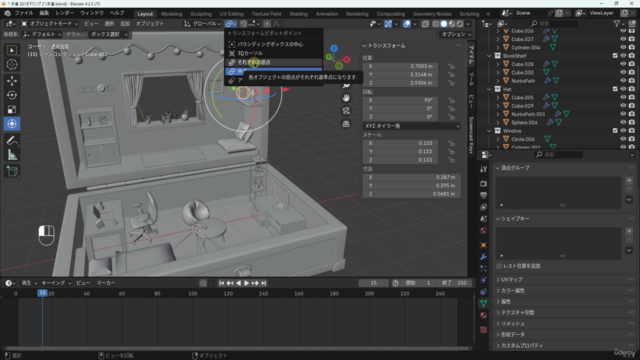
Task: Open the Output properties printer tab
Action: click(483, 195)
